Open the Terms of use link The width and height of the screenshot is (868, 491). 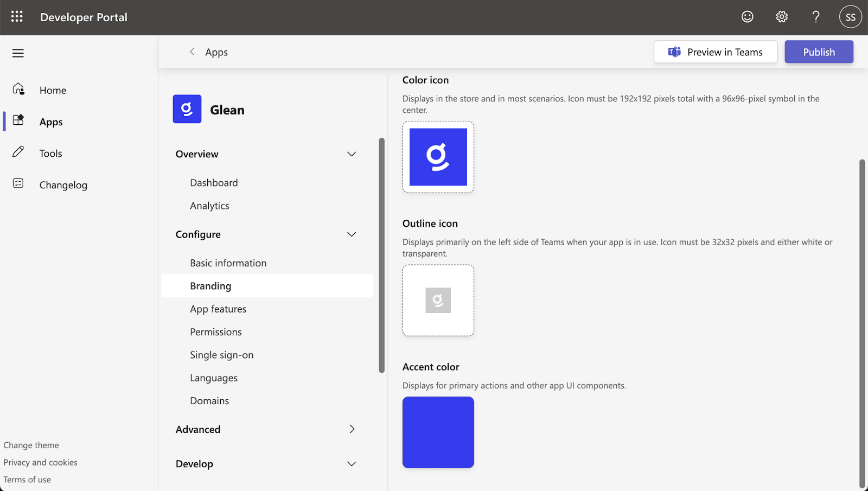[27, 480]
